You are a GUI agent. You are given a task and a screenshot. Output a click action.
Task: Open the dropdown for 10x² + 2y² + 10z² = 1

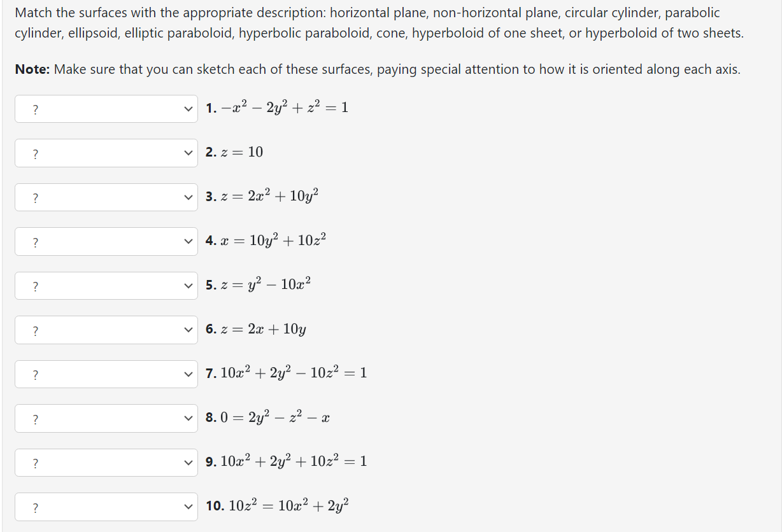tap(106, 462)
